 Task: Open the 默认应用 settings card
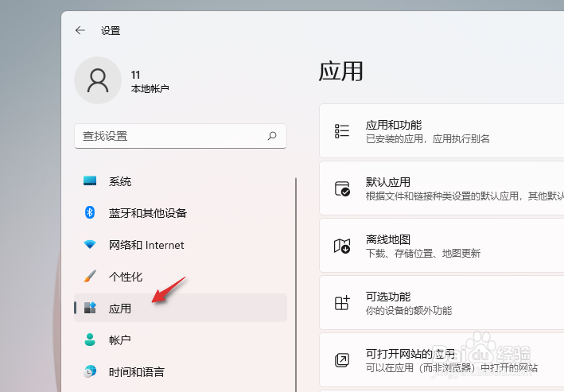[441, 188]
